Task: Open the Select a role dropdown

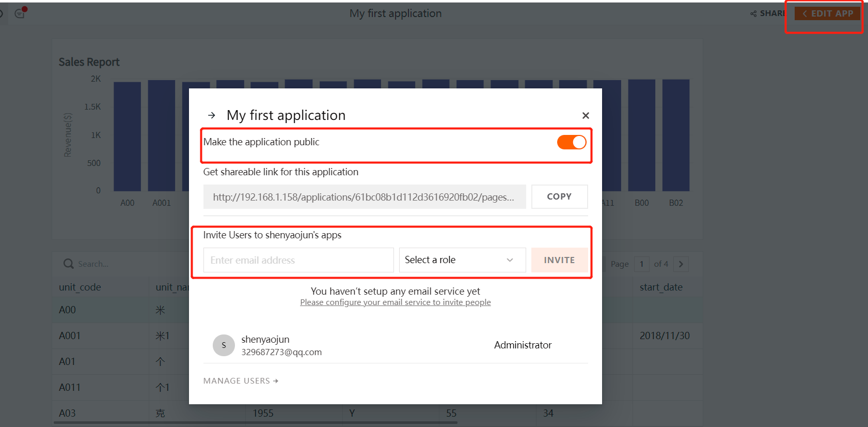Action: pos(462,260)
